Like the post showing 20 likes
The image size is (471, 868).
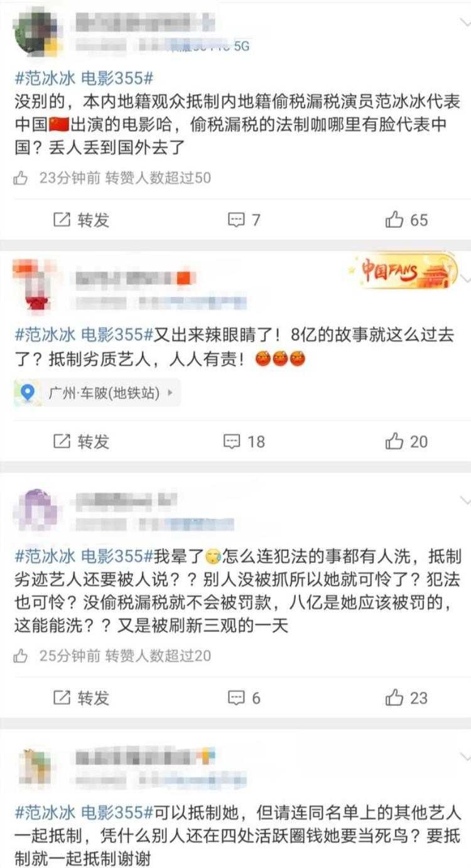[x=406, y=441]
